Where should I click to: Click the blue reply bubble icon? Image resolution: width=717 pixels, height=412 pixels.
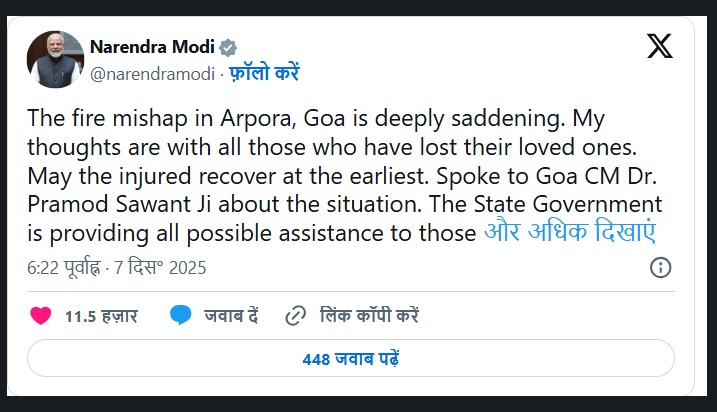(181, 316)
